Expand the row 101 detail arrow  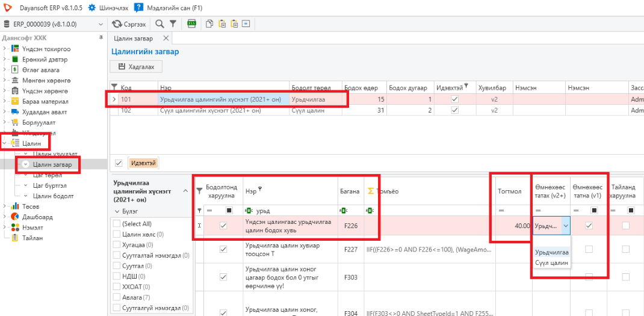click(x=114, y=99)
